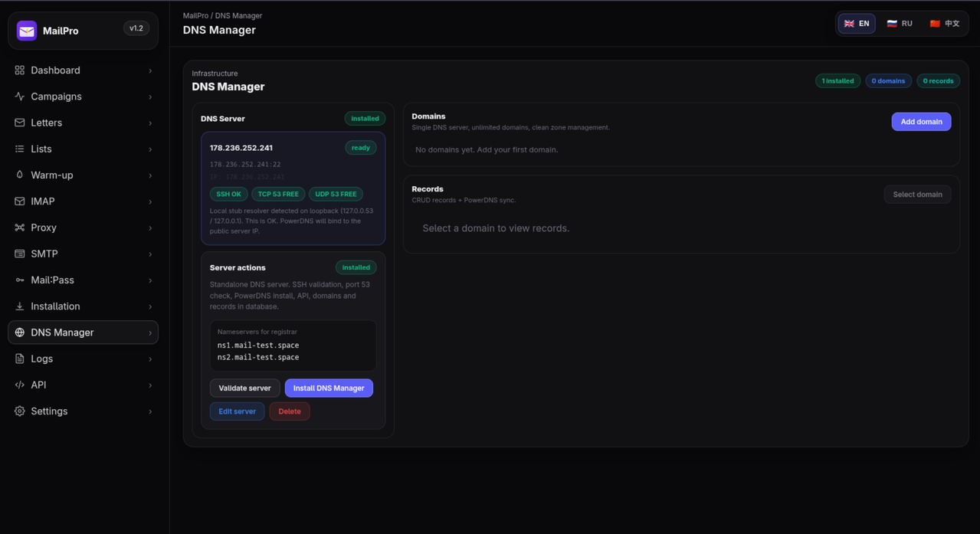The width and height of the screenshot is (980, 534).
Task: Click the Add domain button
Action: point(921,122)
